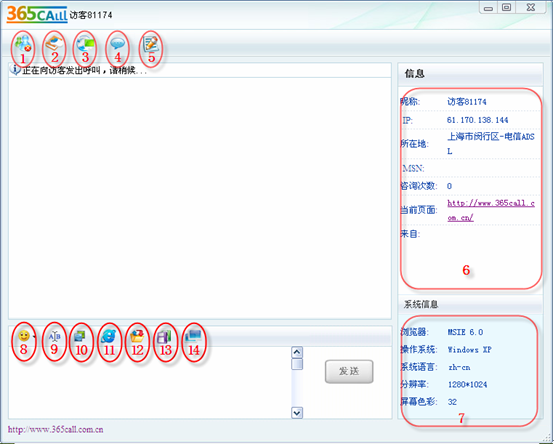Click the blue stacked windows icon
The image size is (554, 444).
click(x=193, y=336)
